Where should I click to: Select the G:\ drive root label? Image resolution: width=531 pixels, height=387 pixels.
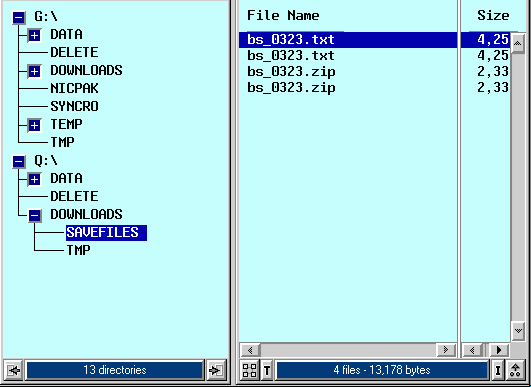[x=46, y=17]
